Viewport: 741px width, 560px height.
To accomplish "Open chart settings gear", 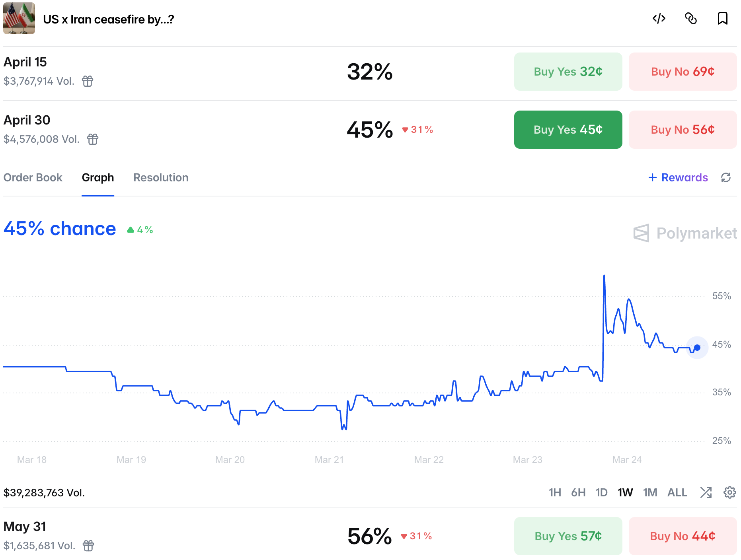I will coord(729,492).
